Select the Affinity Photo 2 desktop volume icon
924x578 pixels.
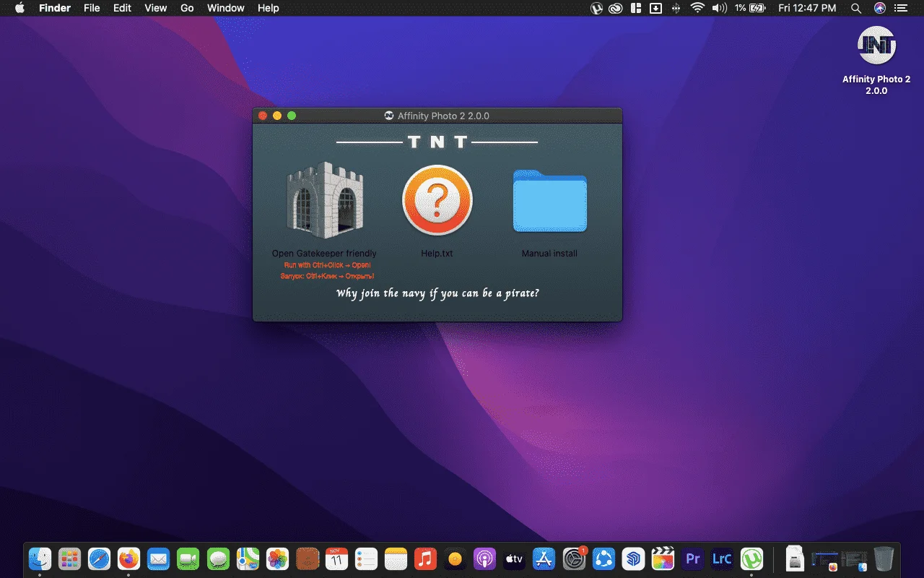876,45
